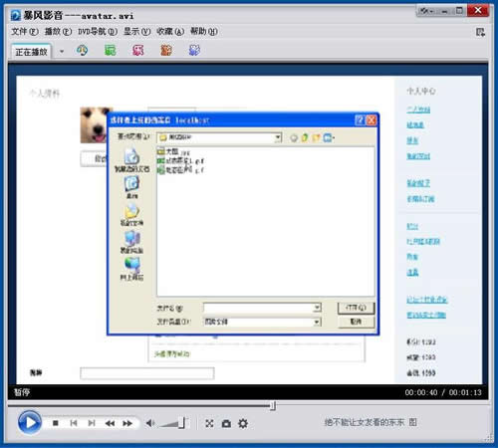498x448 pixels.
Task: Jump to the next track
Action: (x=92, y=423)
